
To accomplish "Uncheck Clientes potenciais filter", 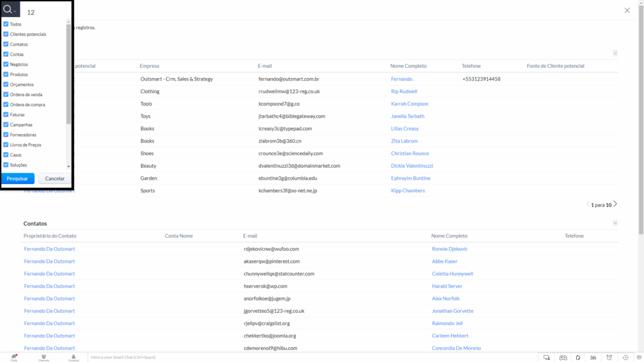I will [x=6, y=34].
